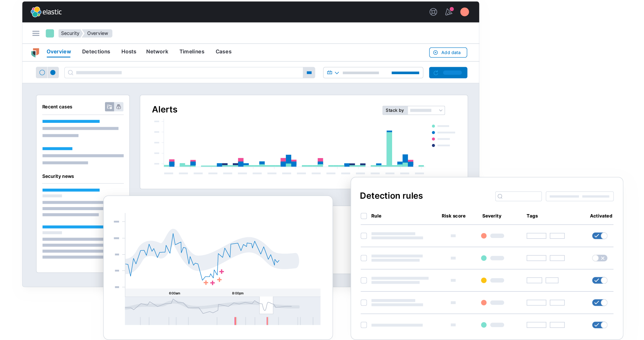Viewport: 644px width, 340px height.
Task: Open the Network tab
Action: pyautogui.click(x=157, y=52)
